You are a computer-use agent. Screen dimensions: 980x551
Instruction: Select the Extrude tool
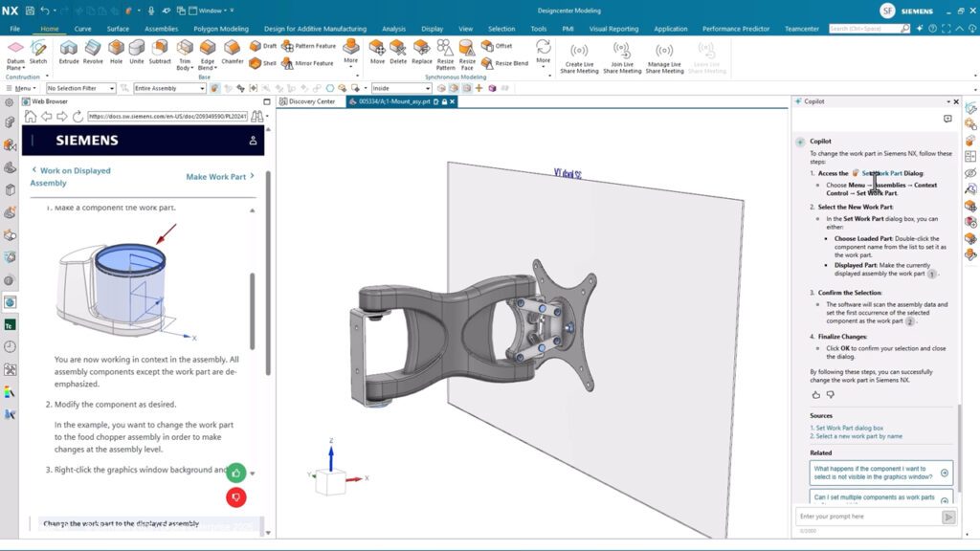click(x=69, y=53)
